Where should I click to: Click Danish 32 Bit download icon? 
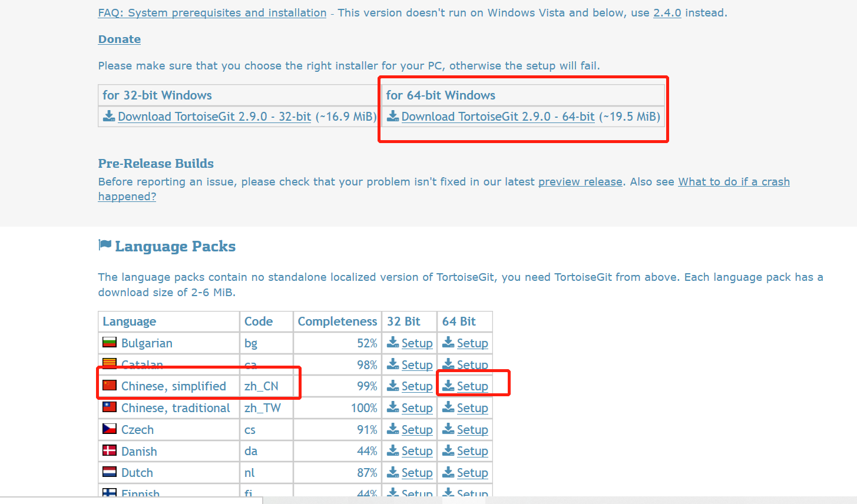click(393, 450)
